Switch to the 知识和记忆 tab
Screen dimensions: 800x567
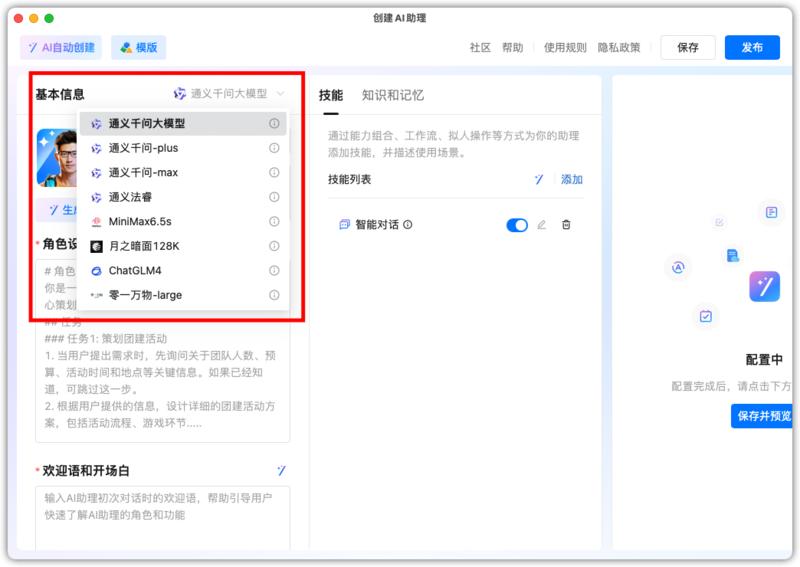392,95
